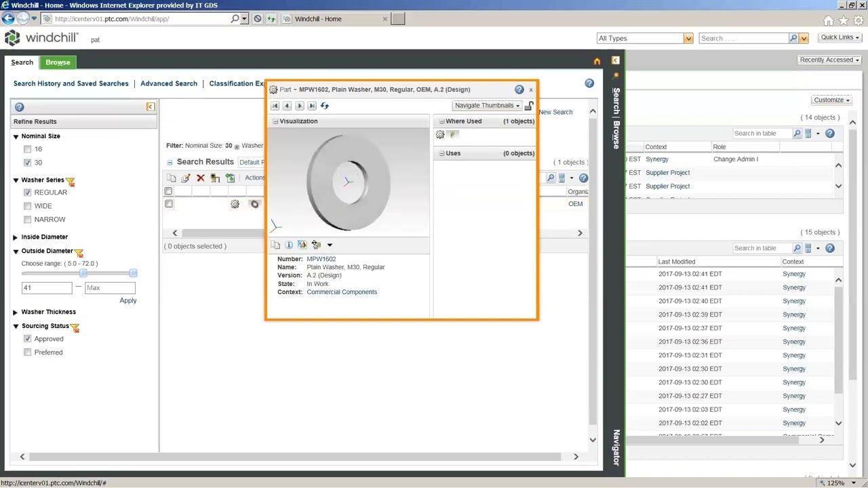The height and width of the screenshot is (488, 868).
Task: Switch to the Browse tab
Action: 58,62
